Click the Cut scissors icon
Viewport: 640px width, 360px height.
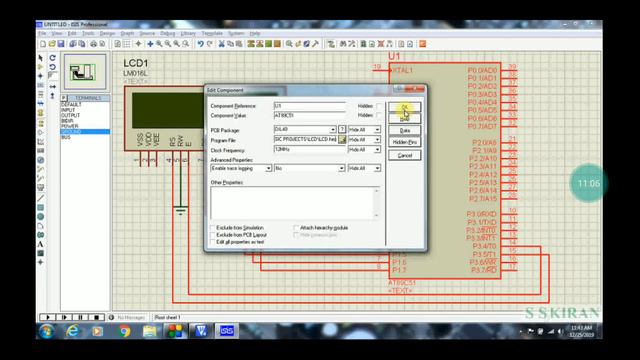click(x=221, y=44)
